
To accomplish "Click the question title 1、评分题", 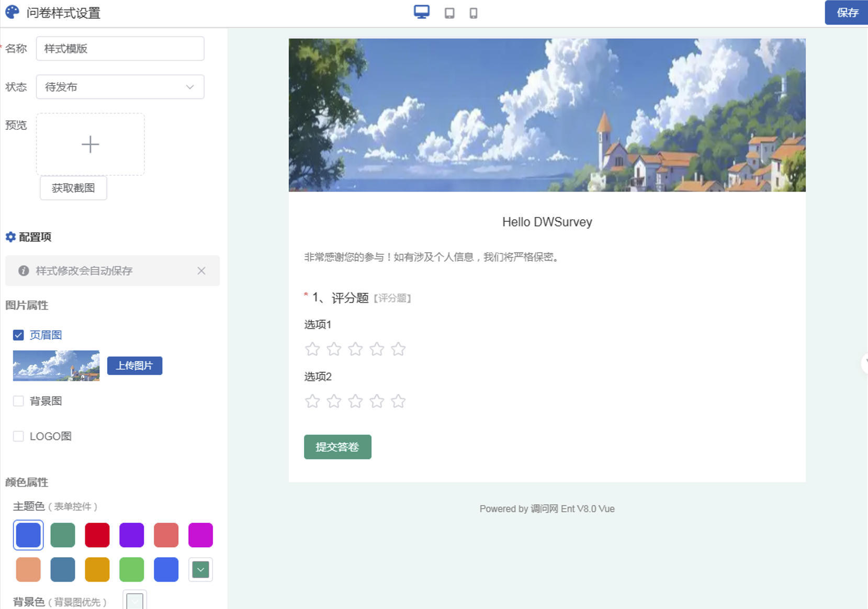I will [x=341, y=298].
